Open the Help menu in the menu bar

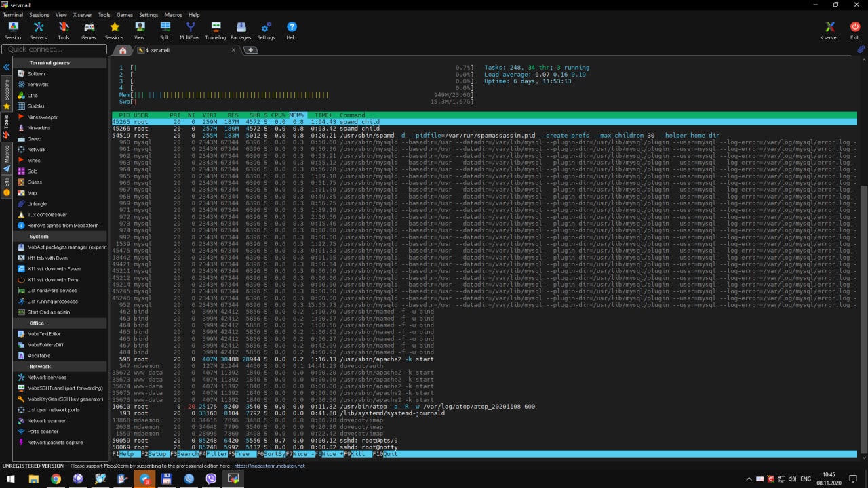click(194, 14)
